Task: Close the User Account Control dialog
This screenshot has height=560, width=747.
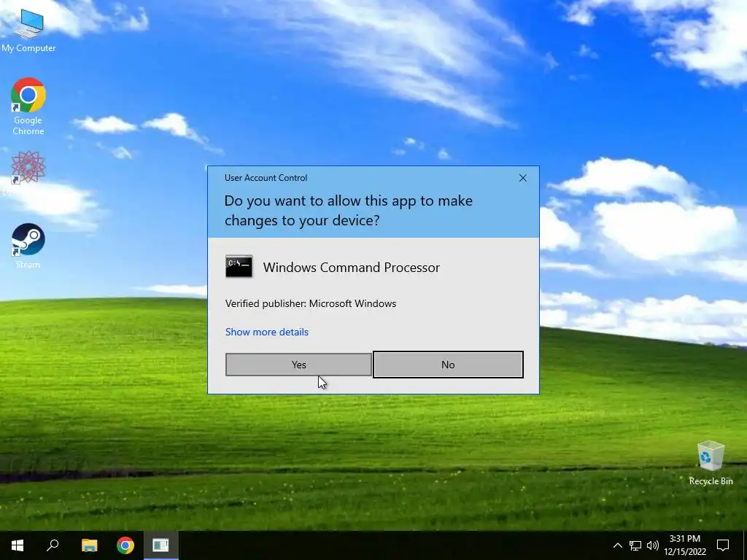Action: pos(522,178)
